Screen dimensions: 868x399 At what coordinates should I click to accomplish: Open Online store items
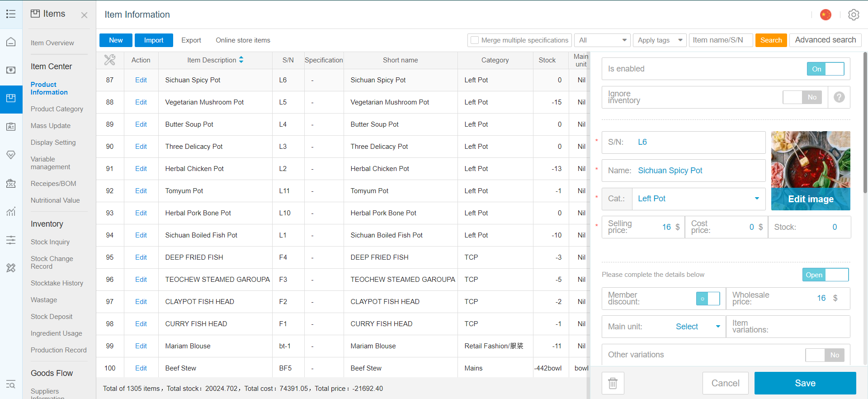[x=243, y=40]
